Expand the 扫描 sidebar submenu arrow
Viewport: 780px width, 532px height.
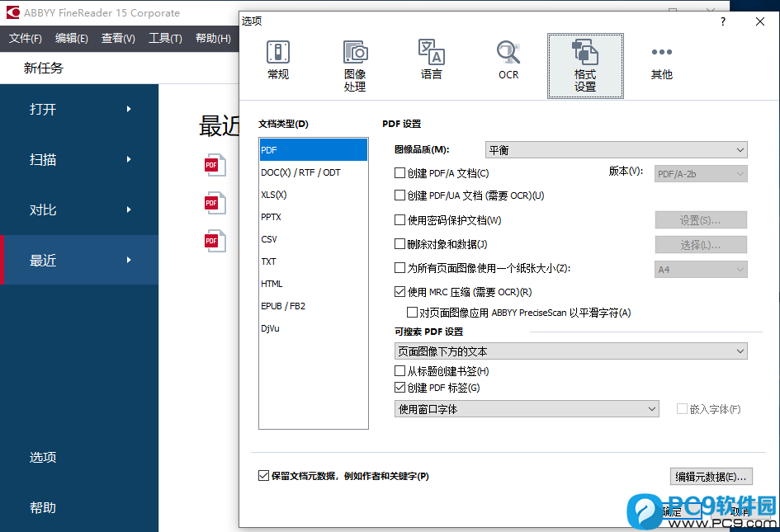(129, 159)
